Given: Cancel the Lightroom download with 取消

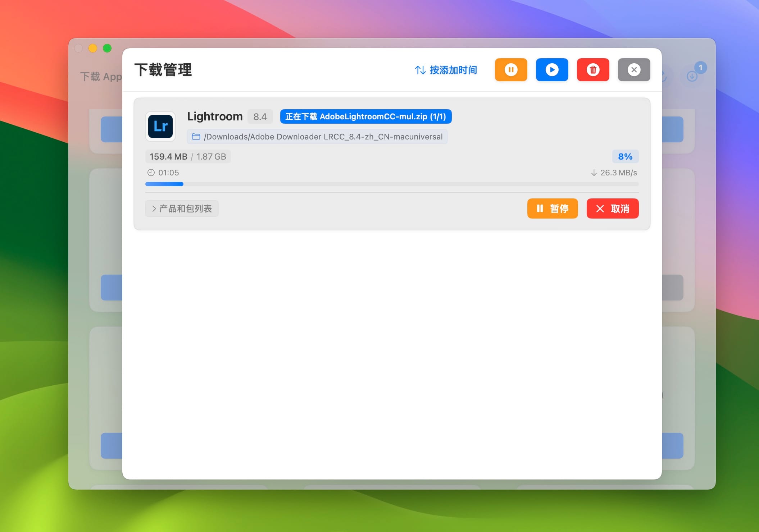Looking at the screenshot, I should tap(612, 208).
